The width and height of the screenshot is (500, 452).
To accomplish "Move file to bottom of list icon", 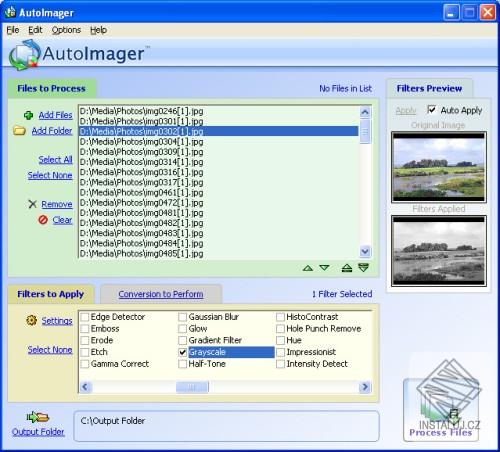I will 364,267.
